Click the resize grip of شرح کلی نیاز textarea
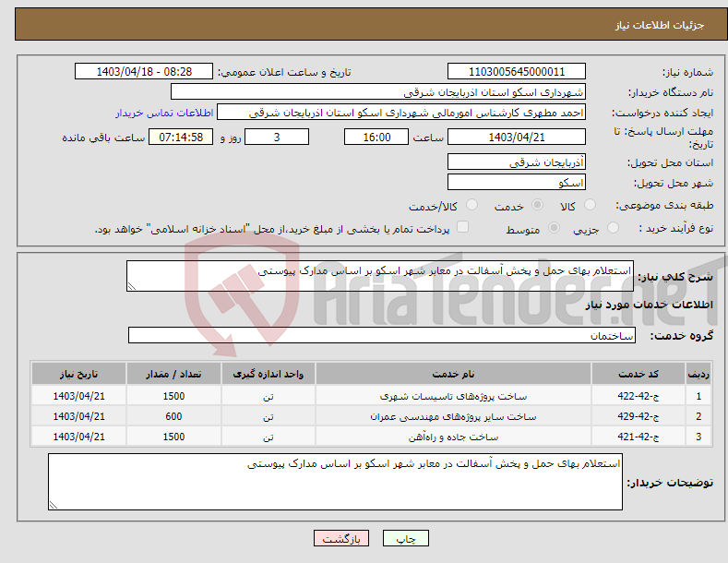 tap(131, 287)
